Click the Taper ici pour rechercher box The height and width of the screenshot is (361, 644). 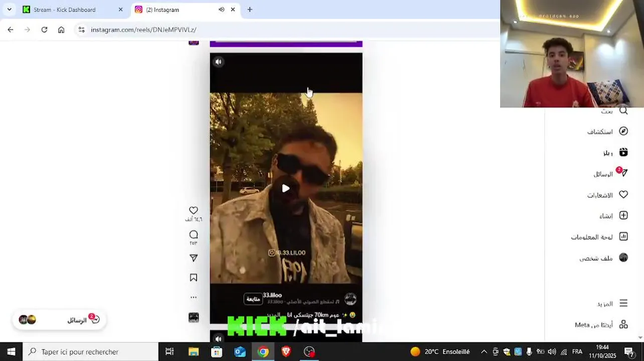tap(91, 351)
